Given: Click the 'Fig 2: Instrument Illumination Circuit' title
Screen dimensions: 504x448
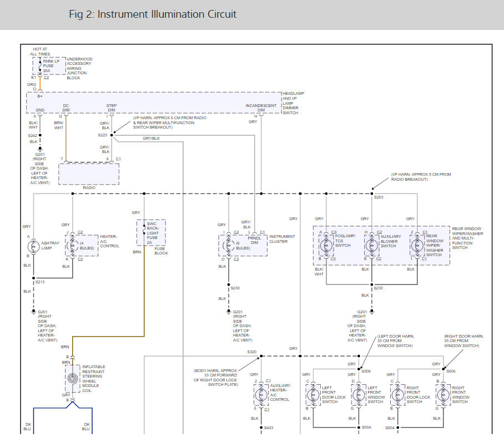Looking at the screenshot, I should (x=153, y=14).
